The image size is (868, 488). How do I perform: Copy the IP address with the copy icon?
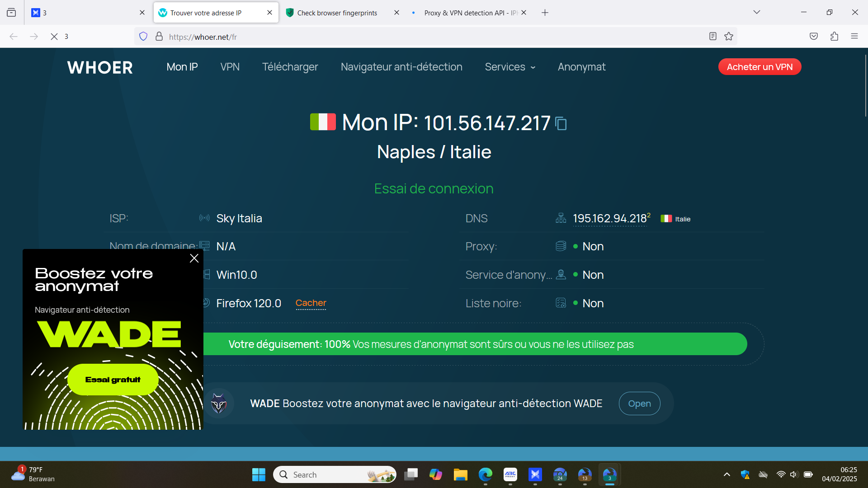[x=561, y=123]
